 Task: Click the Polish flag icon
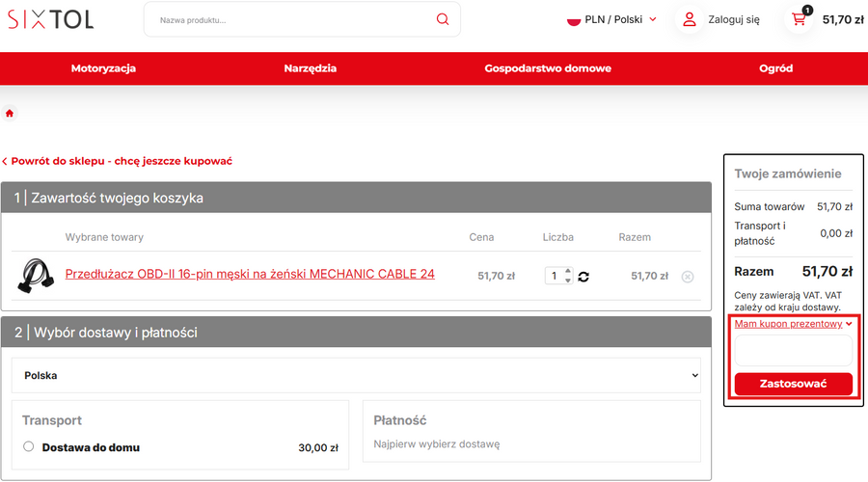point(573,19)
